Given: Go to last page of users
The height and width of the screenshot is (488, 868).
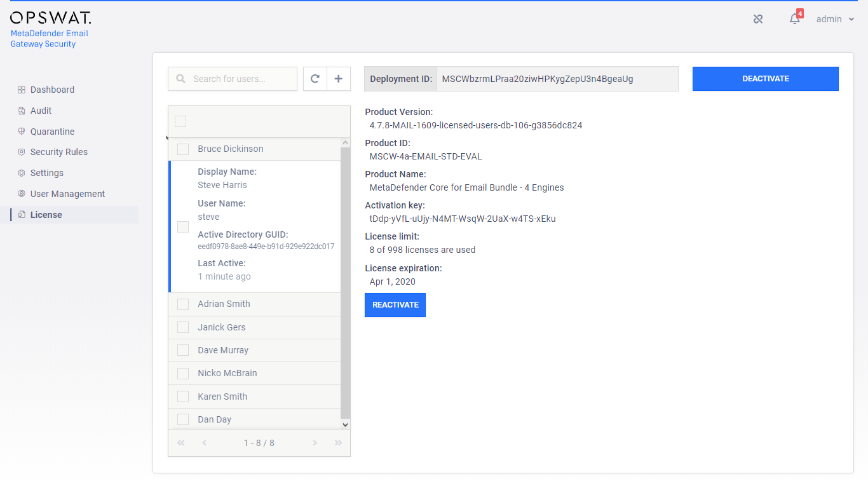Looking at the screenshot, I should pyautogui.click(x=338, y=443).
